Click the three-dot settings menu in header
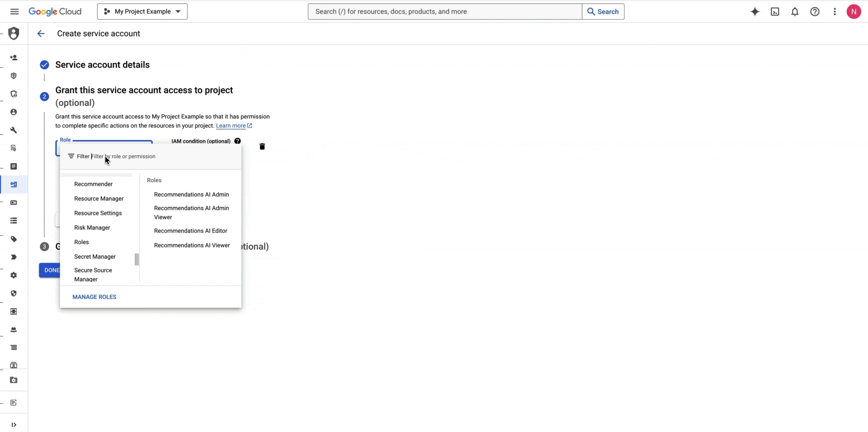 point(835,12)
